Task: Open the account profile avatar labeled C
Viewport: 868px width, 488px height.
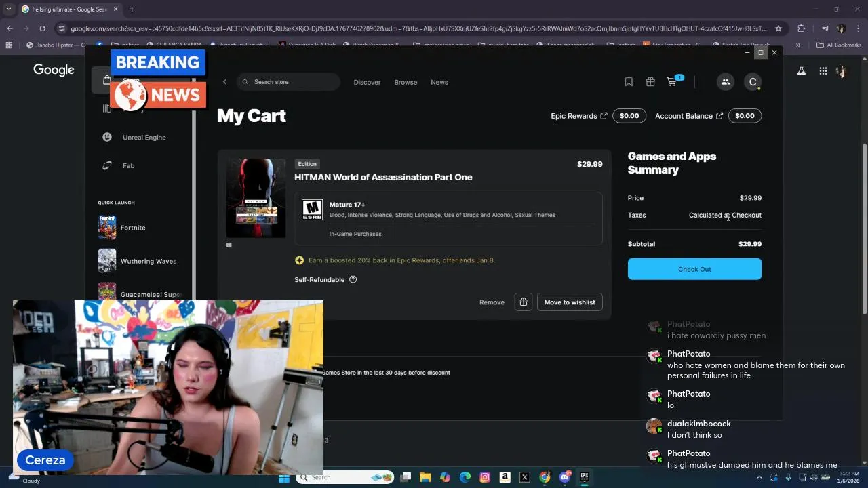Action: coord(753,82)
